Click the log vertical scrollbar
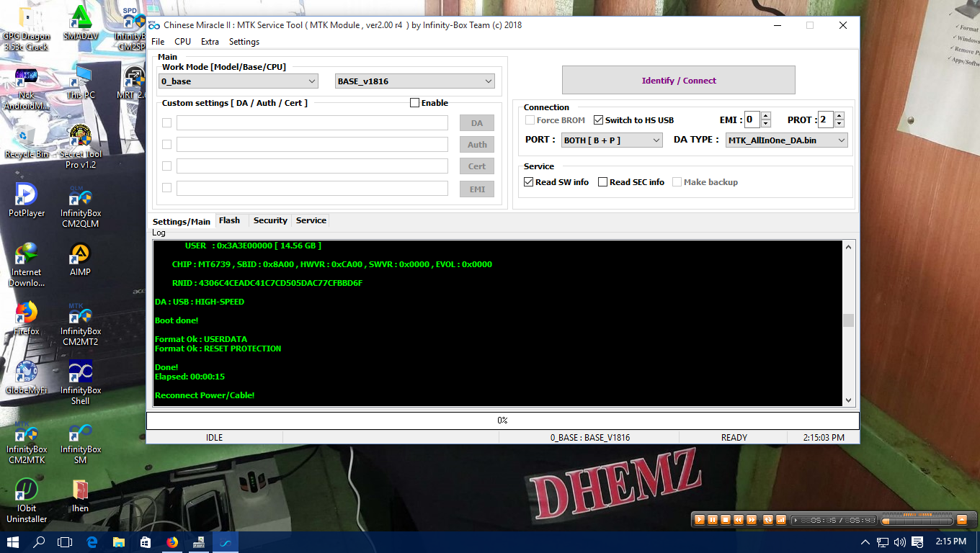980x553 pixels. [x=848, y=323]
